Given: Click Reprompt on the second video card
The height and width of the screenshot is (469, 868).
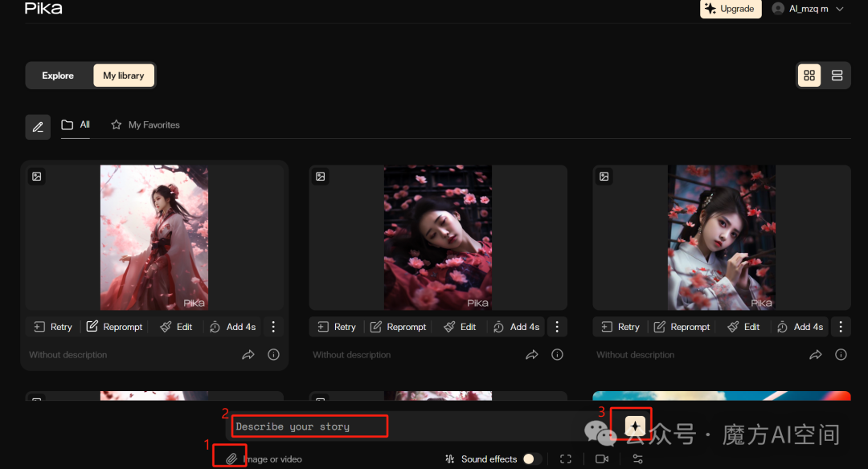Looking at the screenshot, I should tap(399, 327).
